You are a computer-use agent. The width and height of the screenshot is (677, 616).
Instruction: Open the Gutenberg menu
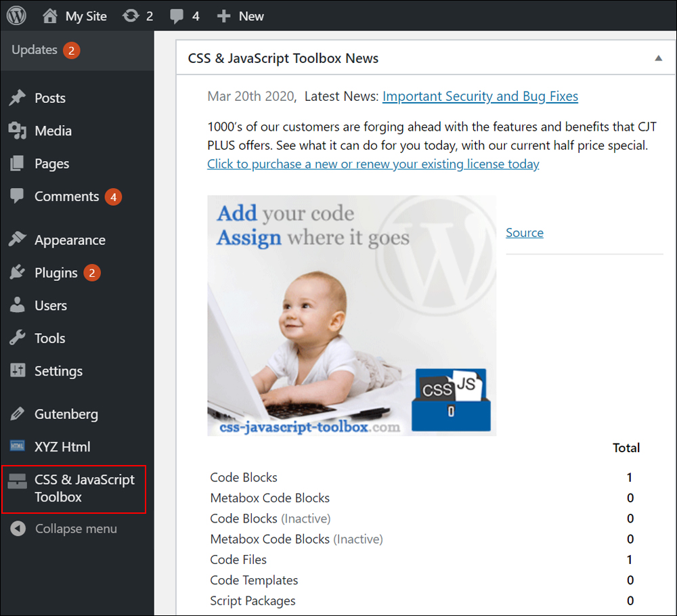coord(66,414)
